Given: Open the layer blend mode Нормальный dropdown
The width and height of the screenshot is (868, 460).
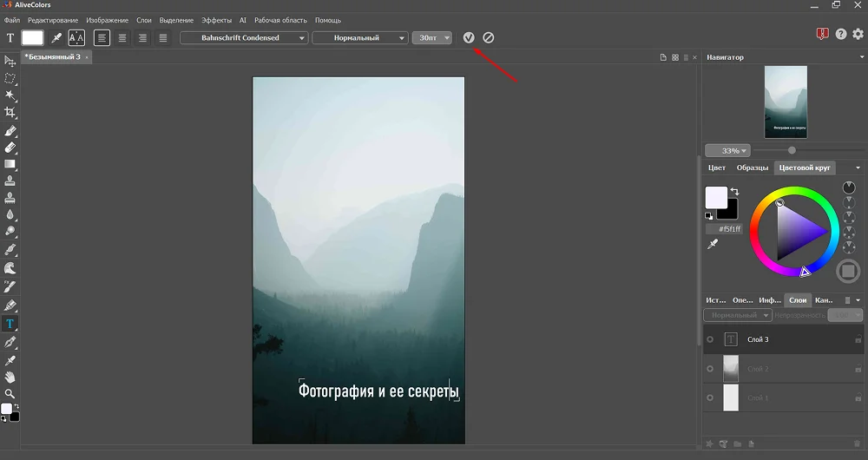Looking at the screenshot, I should (x=737, y=315).
